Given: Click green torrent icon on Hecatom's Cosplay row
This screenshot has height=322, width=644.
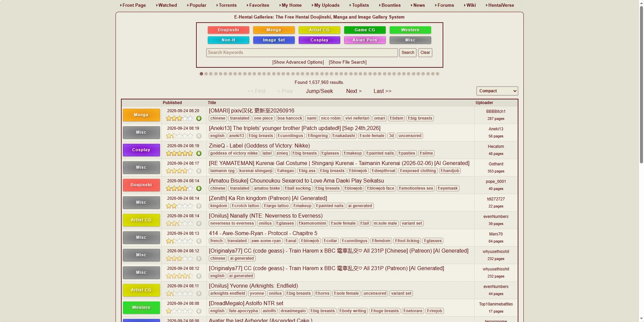Looking at the screenshot, I should 199,154.
